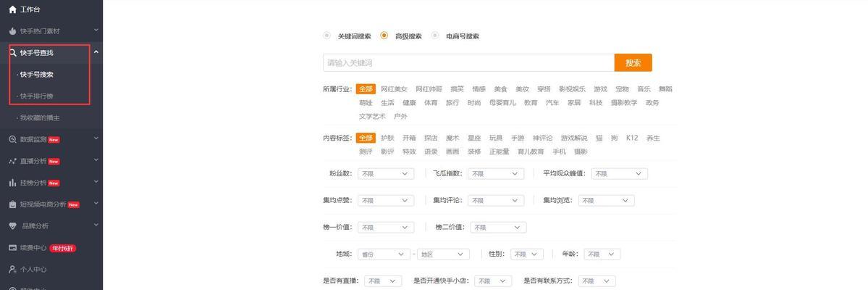Select the 电商号搜索 radio option

tap(435, 36)
